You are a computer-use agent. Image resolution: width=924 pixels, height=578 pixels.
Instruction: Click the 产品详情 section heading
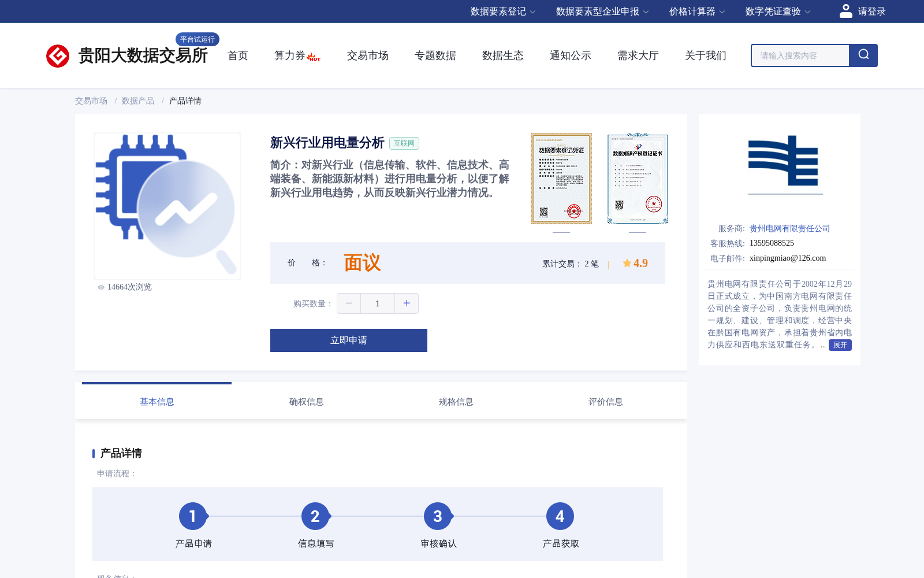121,453
